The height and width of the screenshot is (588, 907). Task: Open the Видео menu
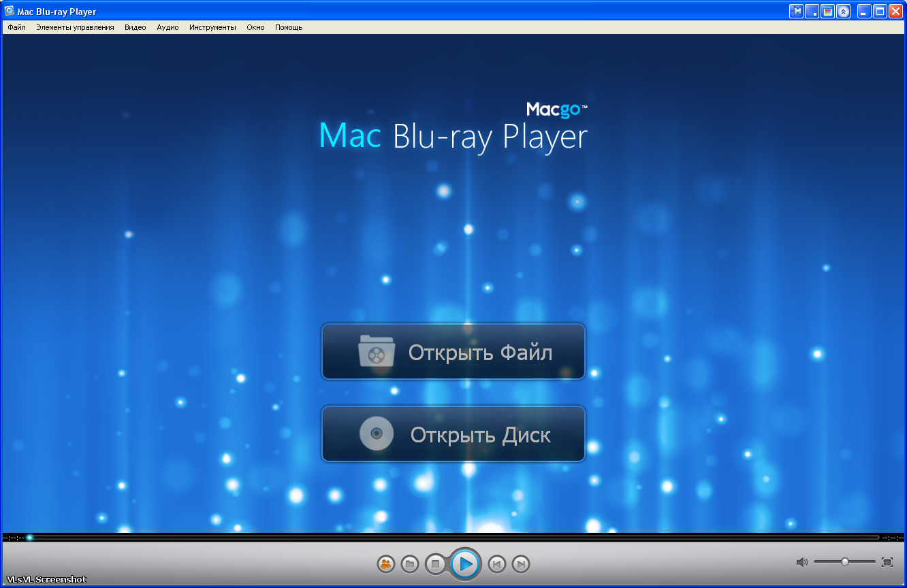pos(135,27)
